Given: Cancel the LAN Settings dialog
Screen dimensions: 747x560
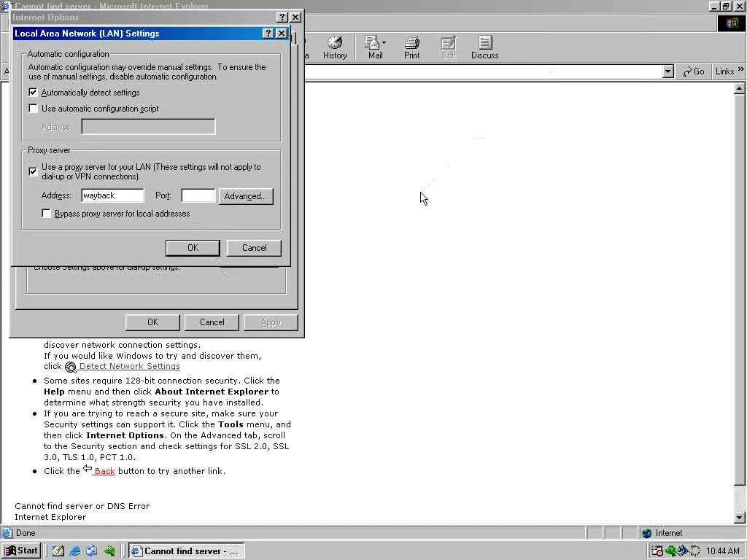Looking at the screenshot, I should tap(254, 248).
